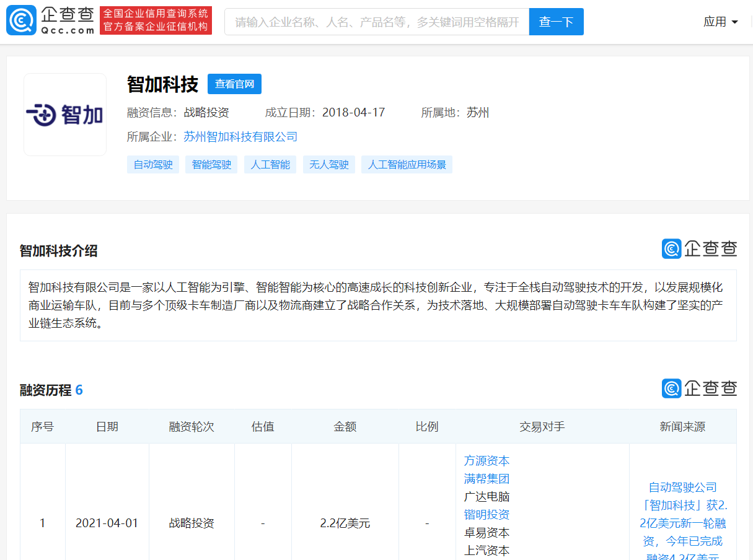The image size is (753, 560).
Task: Open the 锴明投资 investor link
Action: point(486,514)
